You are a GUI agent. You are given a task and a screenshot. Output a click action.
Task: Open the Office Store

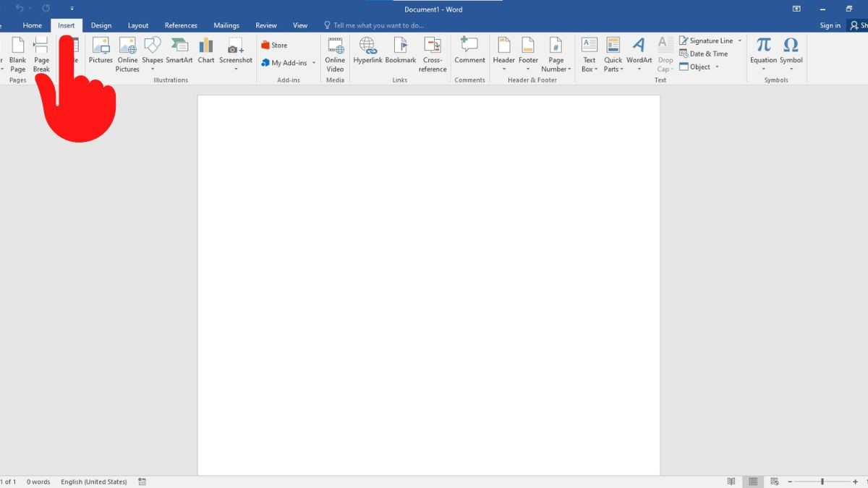pos(274,45)
